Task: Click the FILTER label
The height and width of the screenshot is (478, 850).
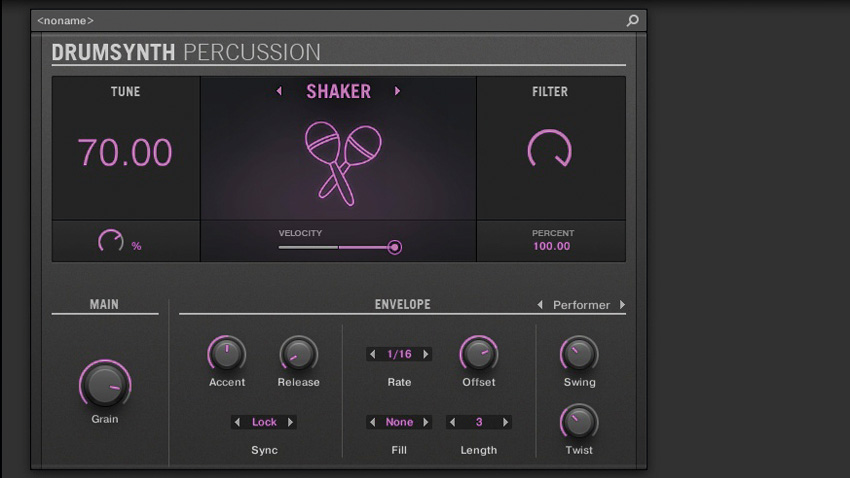Action: point(550,92)
